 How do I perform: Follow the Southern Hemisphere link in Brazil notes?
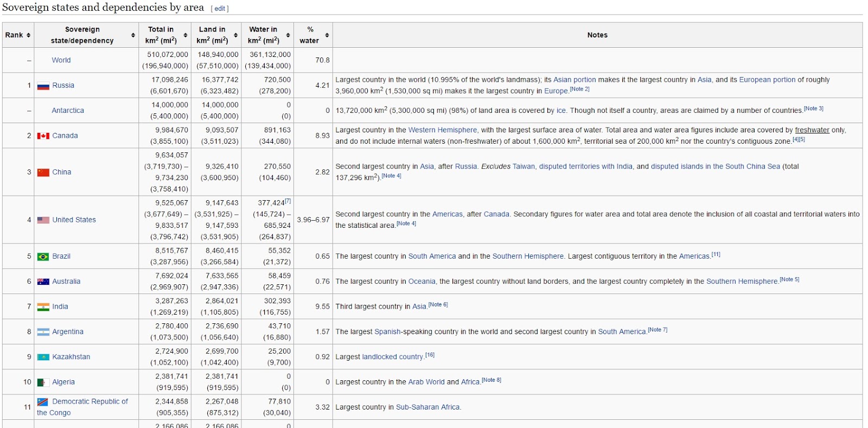pos(528,256)
